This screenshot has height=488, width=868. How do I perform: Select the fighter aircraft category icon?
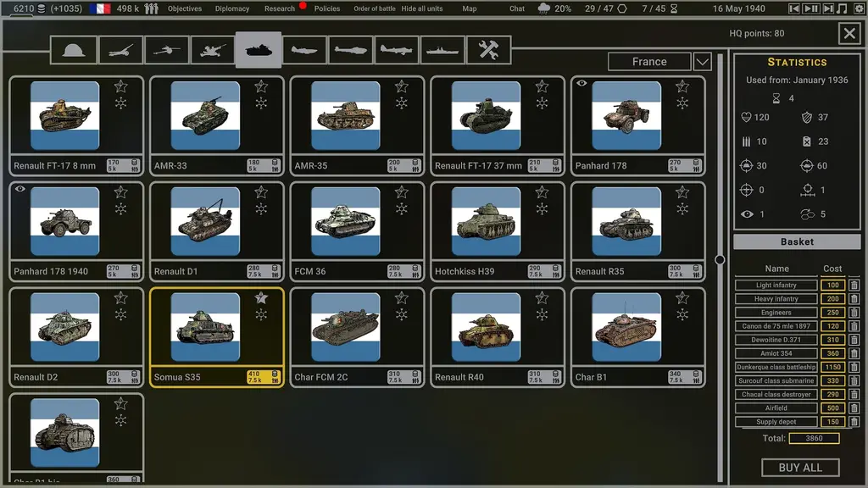click(304, 50)
